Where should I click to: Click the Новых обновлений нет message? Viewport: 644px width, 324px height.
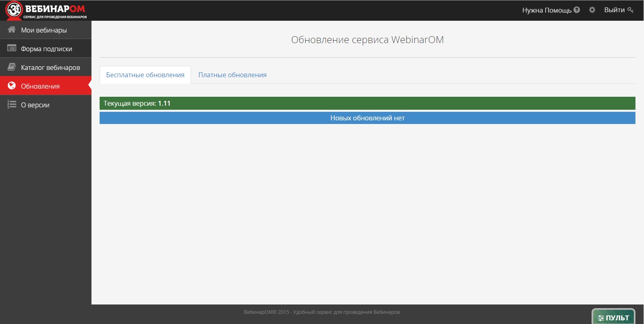(368, 118)
